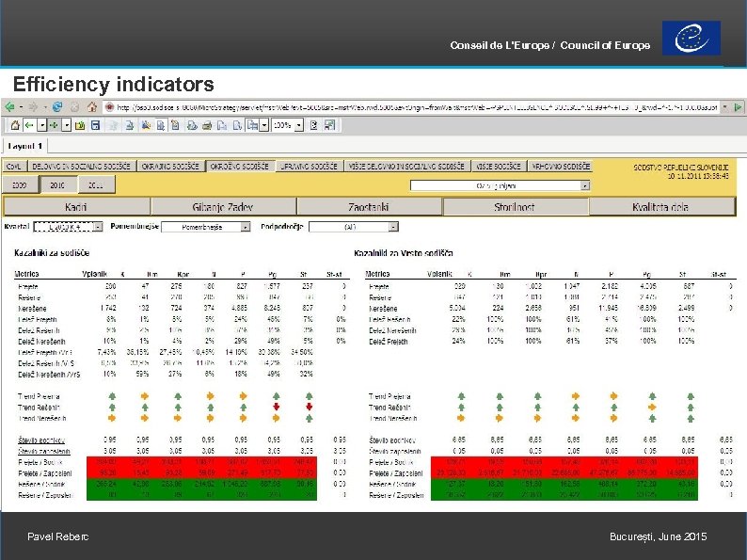Click the last icon on report toolbar
This screenshot has height=560, width=747.
coord(329,125)
